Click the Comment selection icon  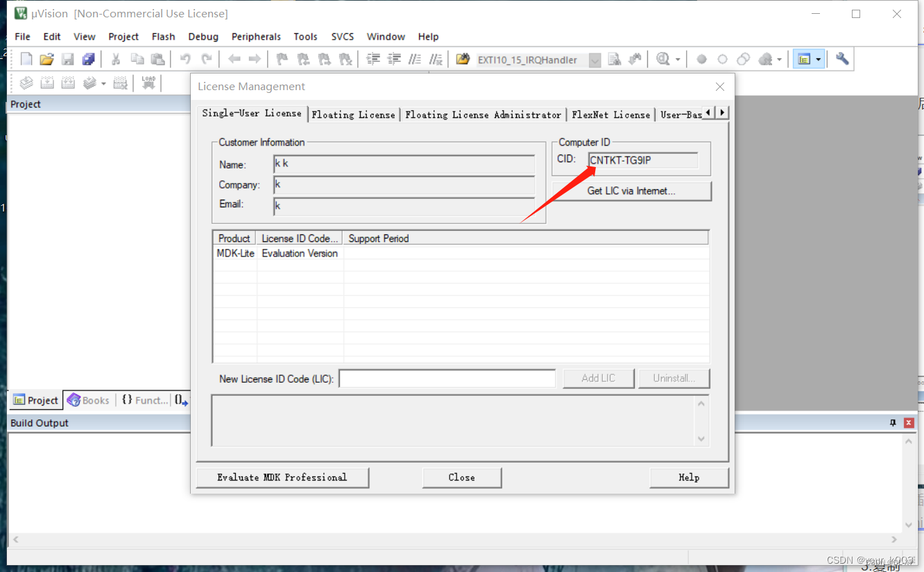pos(415,60)
